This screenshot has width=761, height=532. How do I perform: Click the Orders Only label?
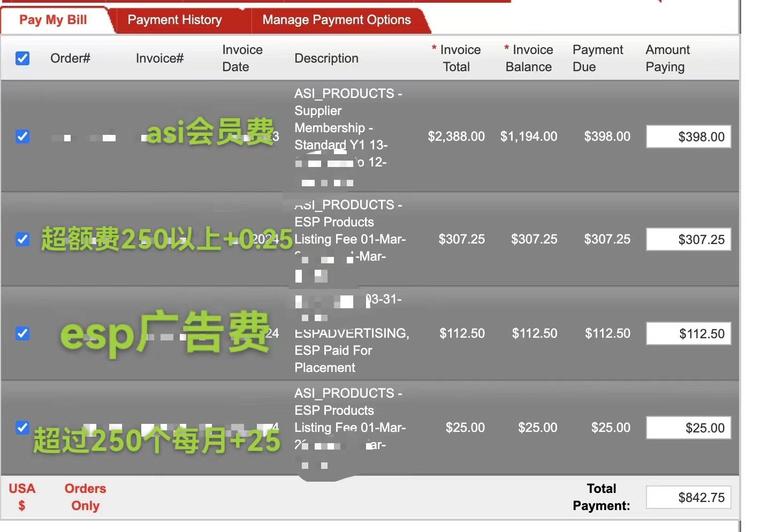[x=85, y=497]
